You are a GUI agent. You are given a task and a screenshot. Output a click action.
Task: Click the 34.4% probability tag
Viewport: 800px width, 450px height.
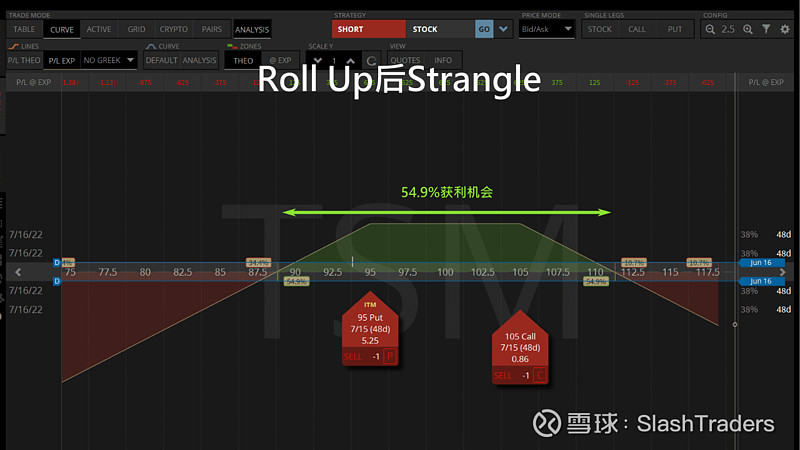tap(258, 263)
